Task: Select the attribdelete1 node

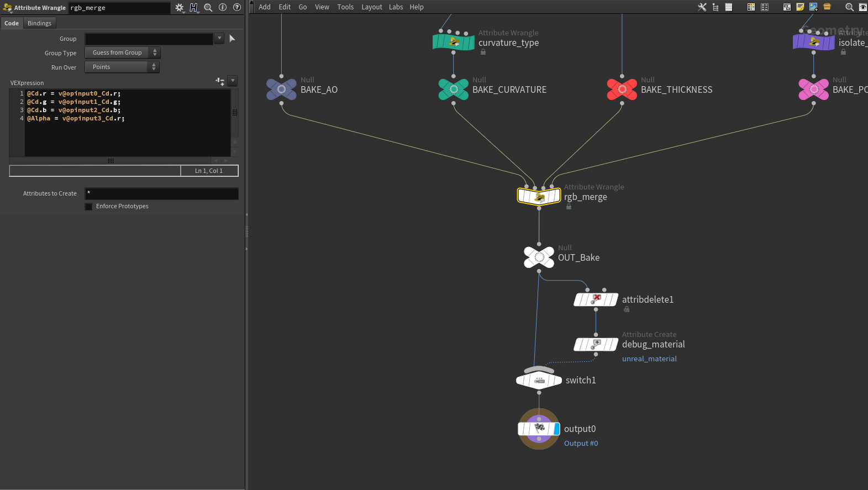Action: coord(596,299)
